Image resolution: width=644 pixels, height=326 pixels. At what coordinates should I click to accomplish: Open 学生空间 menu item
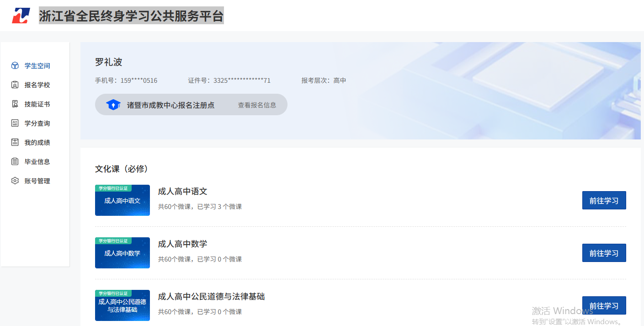click(37, 66)
